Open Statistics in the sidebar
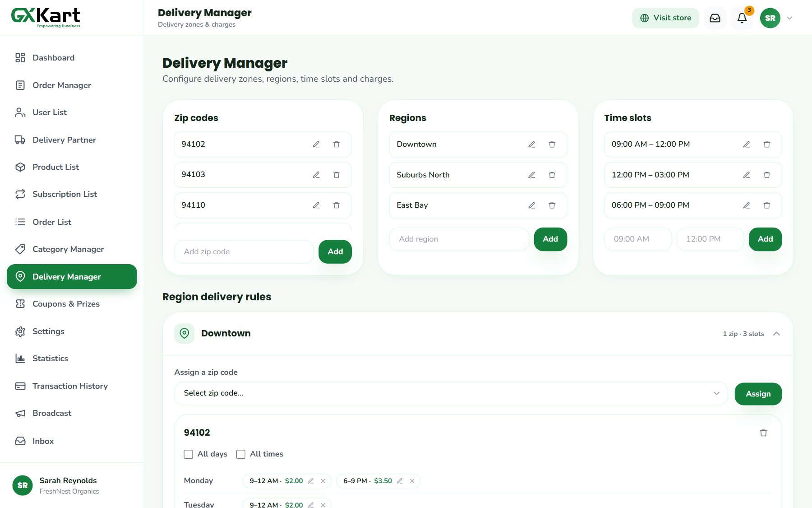This screenshot has width=812, height=508. tap(72, 359)
